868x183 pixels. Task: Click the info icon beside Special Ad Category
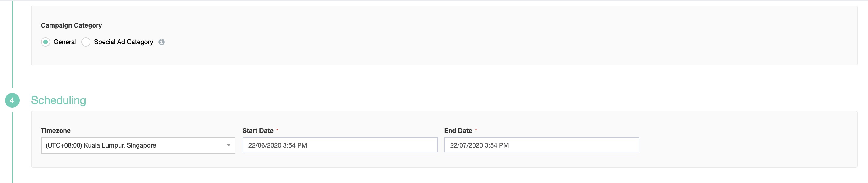[x=161, y=42]
